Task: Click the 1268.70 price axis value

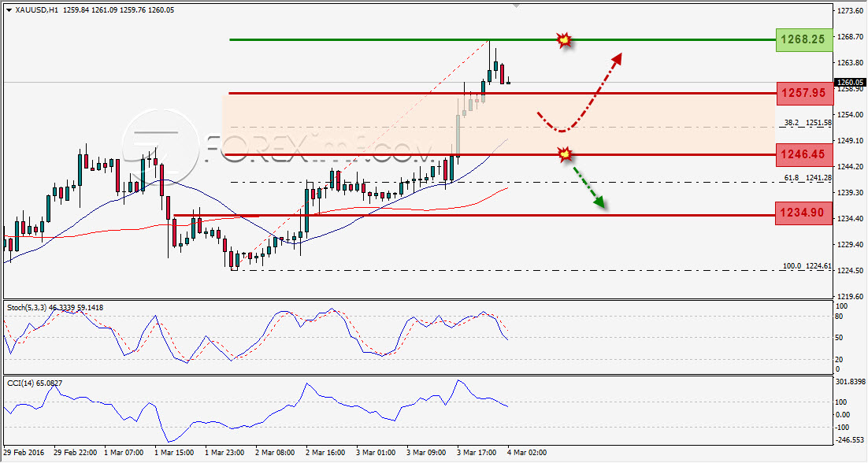Action: (x=851, y=36)
